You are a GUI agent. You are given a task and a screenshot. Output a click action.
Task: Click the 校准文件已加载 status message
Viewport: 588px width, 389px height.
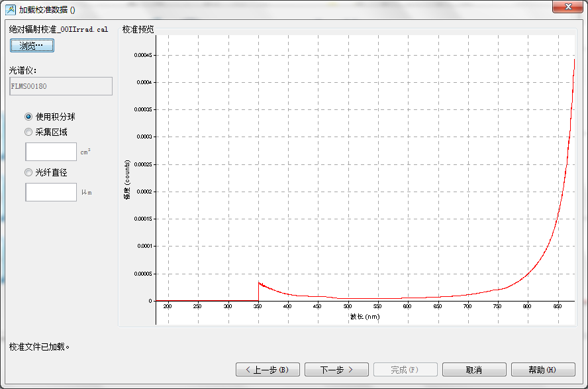tap(40, 347)
